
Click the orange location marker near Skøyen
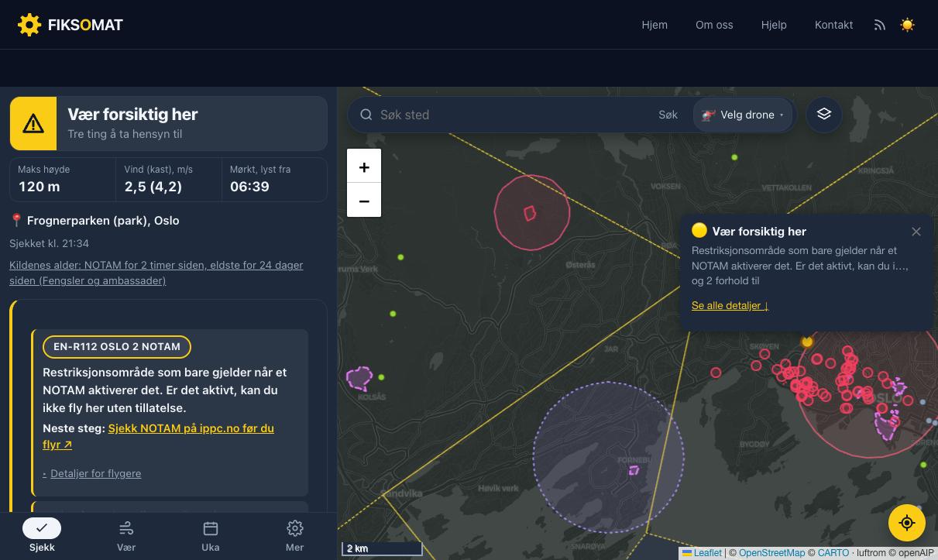807,341
